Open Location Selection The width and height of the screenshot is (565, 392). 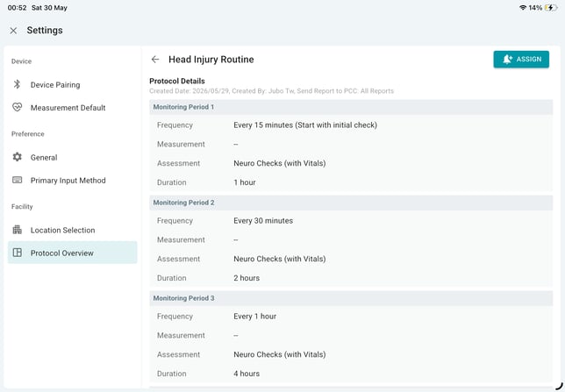pyautogui.click(x=73, y=231)
